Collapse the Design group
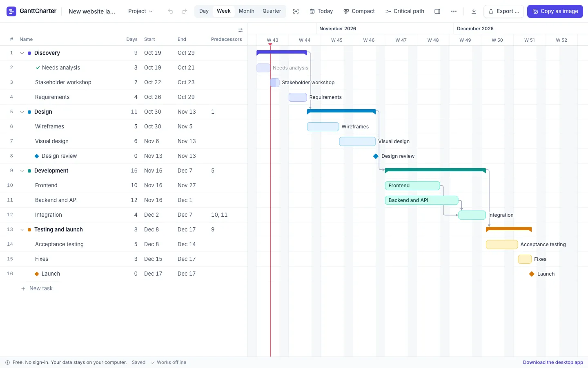 click(22, 112)
